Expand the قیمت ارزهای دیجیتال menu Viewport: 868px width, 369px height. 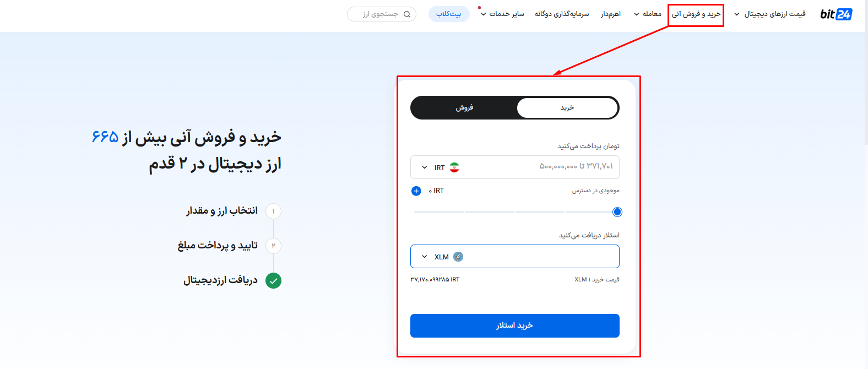tap(769, 14)
